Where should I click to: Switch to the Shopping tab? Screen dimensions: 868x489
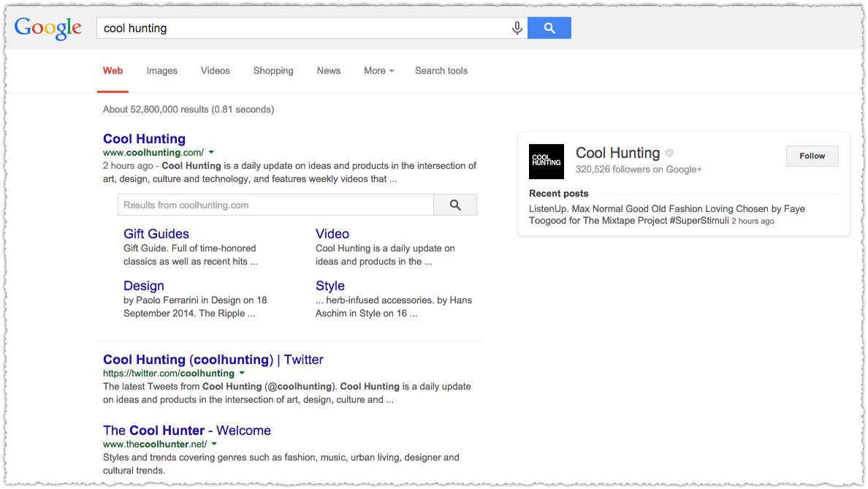pyautogui.click(x=273, y=71)
